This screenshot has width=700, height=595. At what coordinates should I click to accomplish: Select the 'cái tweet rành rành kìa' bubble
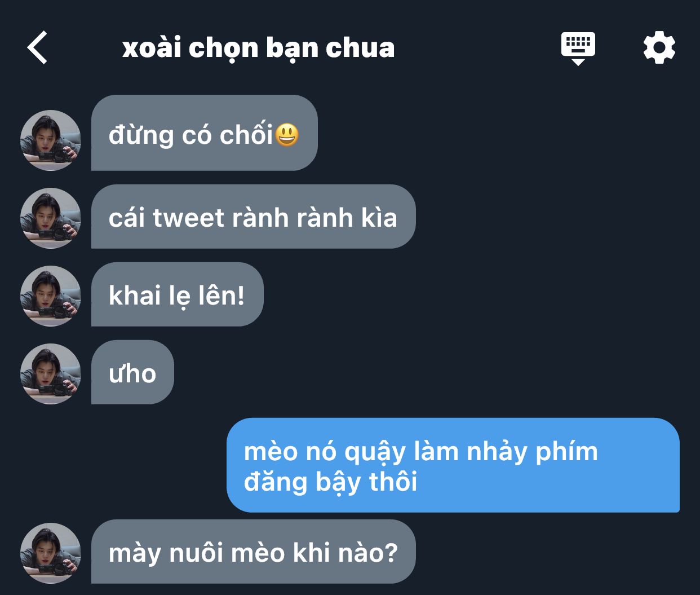coord(254,217)
